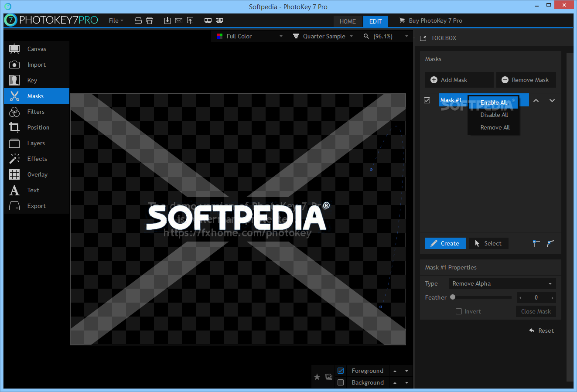Reset mask properties with Reset button

(x=541, y=331)
